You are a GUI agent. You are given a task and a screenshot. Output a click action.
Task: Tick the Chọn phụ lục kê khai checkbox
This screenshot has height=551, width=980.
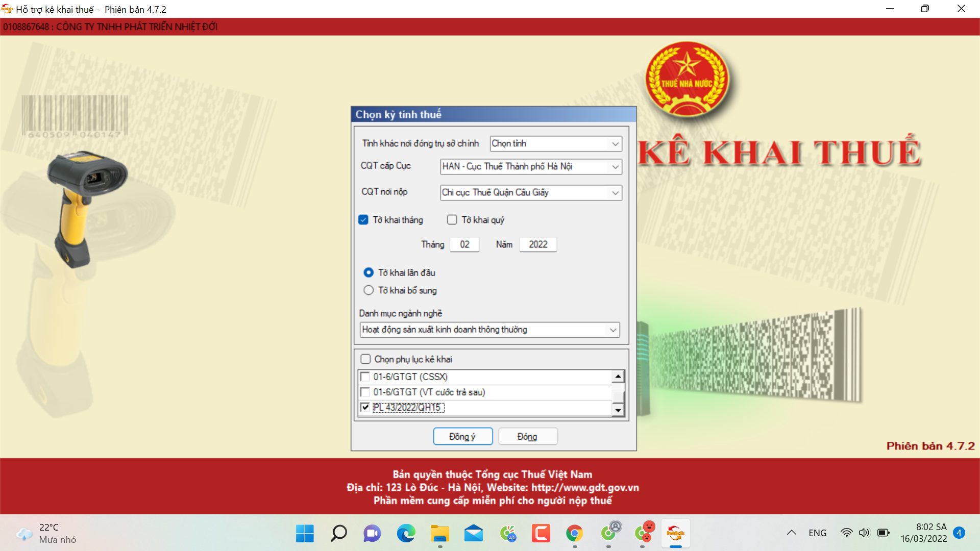coord(365,359)
